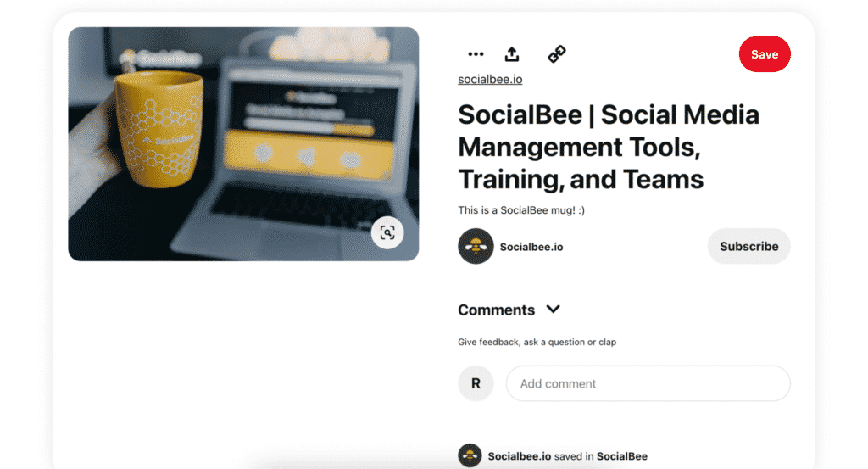Open the SocialBee mug pin image
This screenshot has height=469, width=868.
(x=243, y=144)
